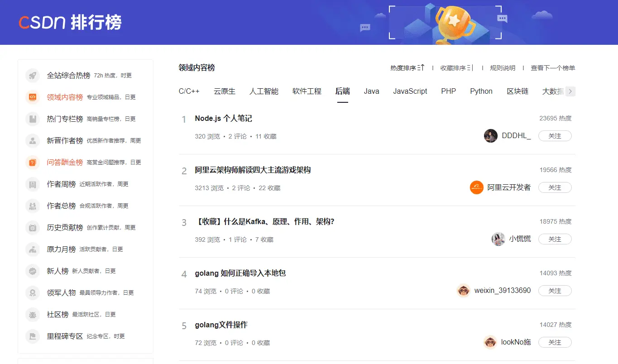Click the icon beside 新人榜
This screenshot has width=618, height=364.
click(x=33, y=271)
